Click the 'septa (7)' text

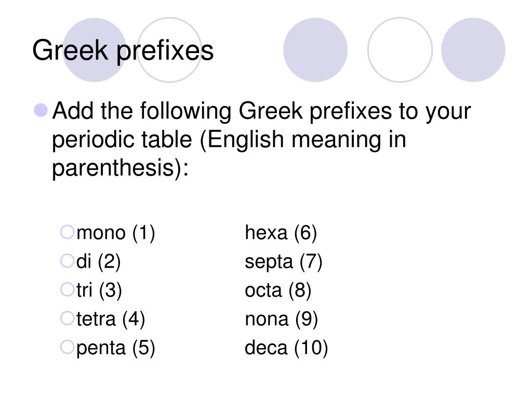(284, 262)
